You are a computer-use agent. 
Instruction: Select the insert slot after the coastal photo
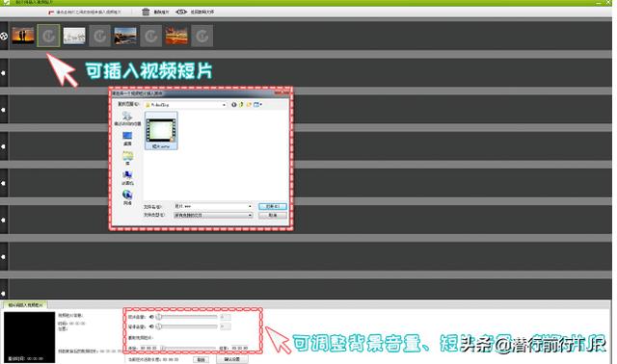(150, 36)
